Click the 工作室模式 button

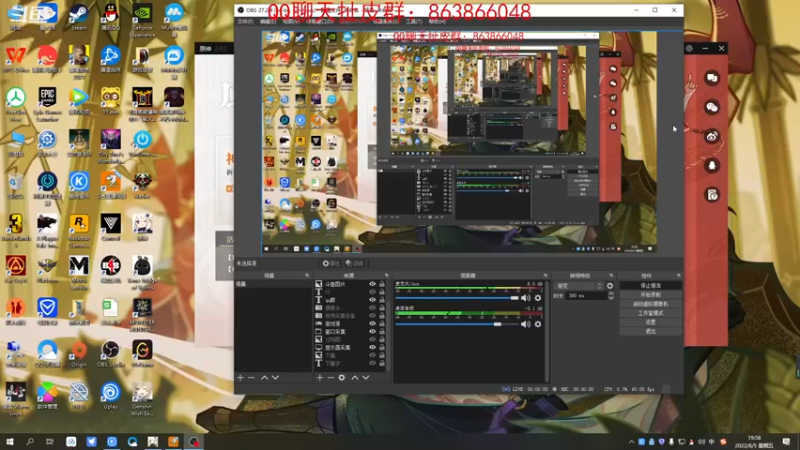pos(651,313)
